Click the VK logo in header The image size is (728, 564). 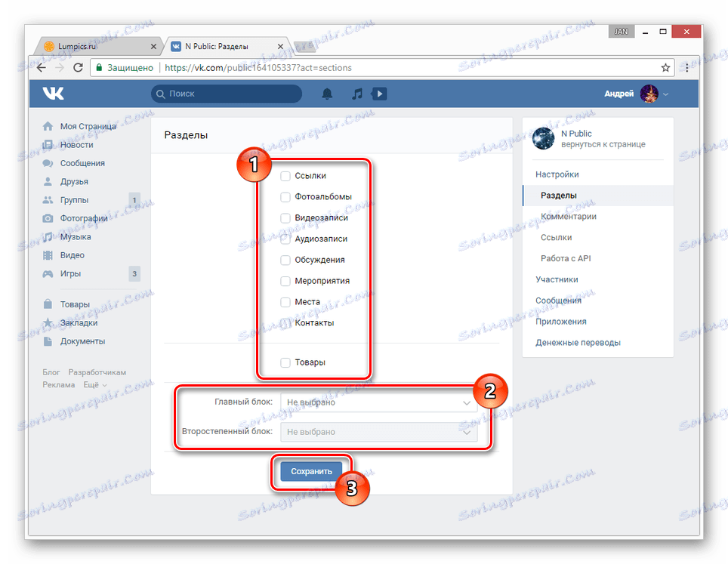pos(54,94)
